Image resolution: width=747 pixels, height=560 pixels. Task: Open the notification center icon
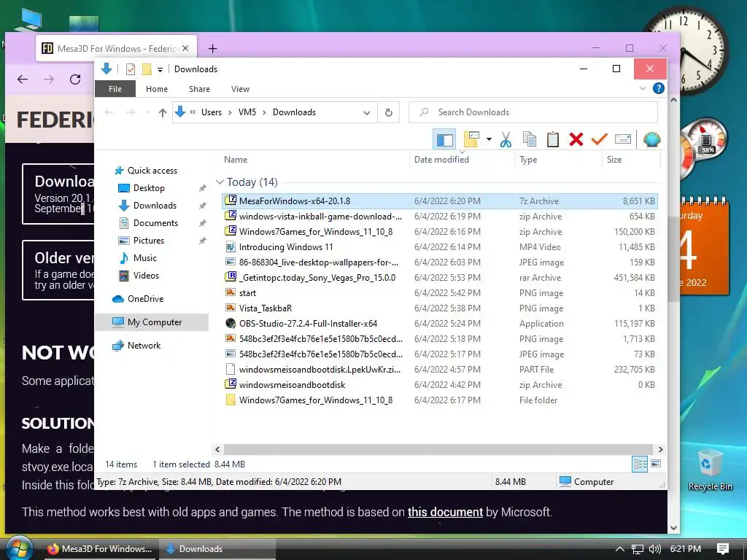(x=722, y=549)
